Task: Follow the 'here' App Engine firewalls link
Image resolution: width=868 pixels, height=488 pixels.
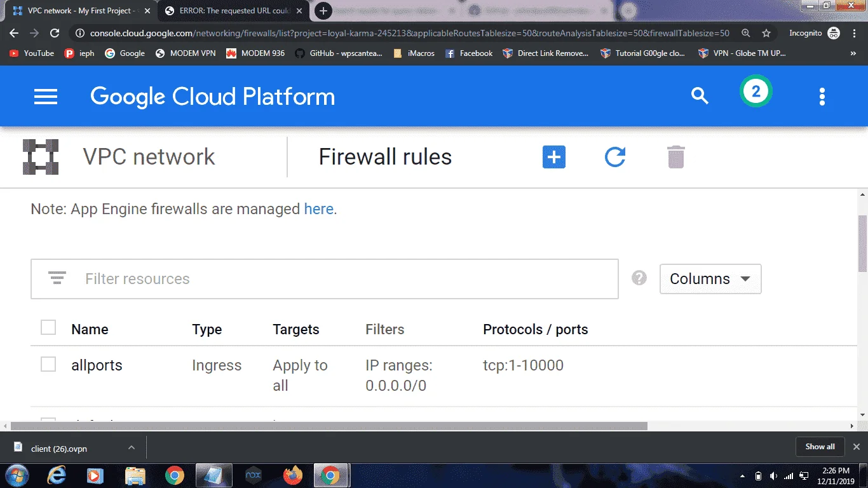Action: [x=318, y=209]
